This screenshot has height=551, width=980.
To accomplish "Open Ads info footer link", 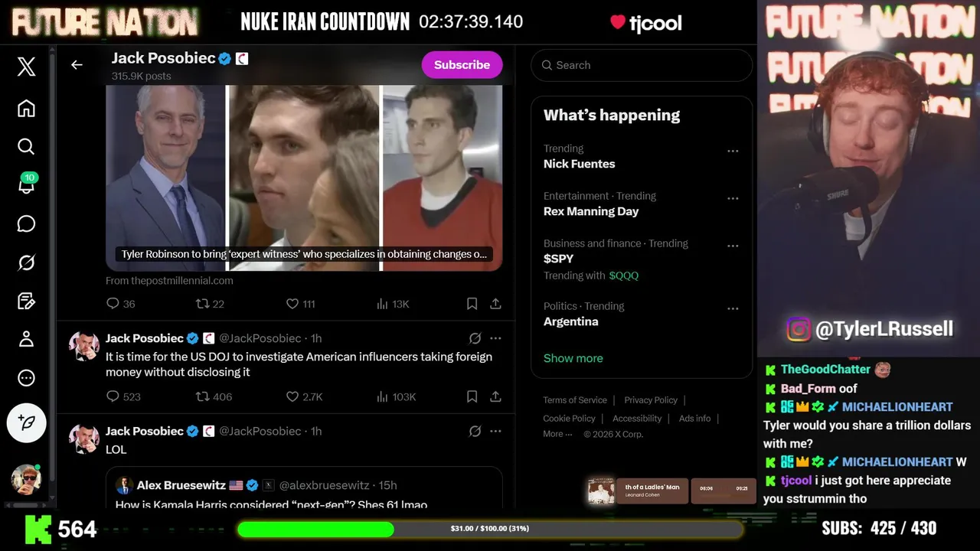I will pos(694,419).
